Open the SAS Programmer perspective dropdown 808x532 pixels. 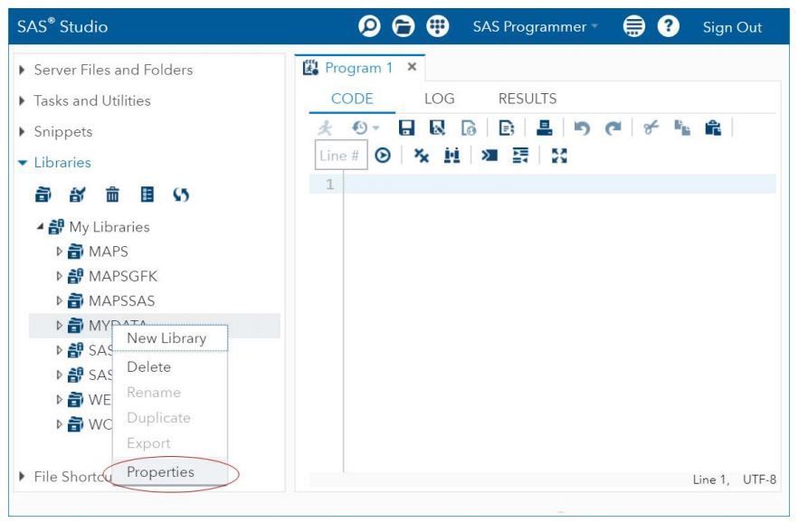click(x=535, y=27)
